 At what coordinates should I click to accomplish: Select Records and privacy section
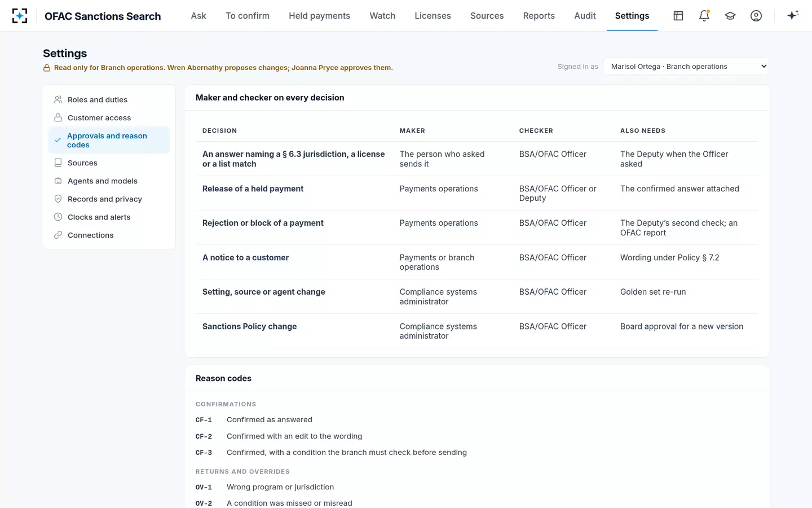(x=109, y=199)
